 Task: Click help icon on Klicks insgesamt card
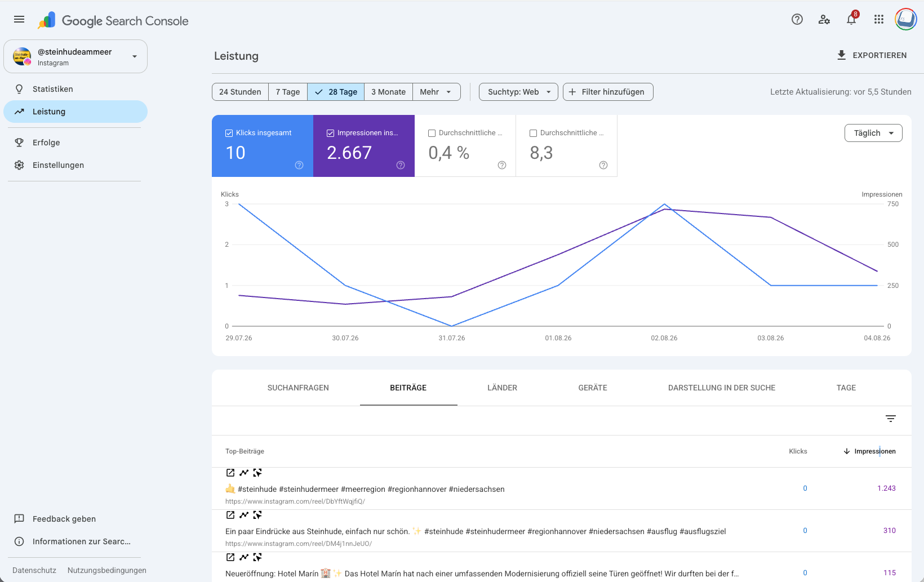click(299, 165)
